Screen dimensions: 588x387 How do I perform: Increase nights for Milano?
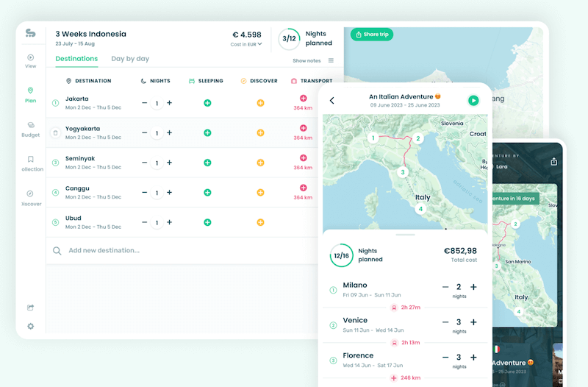point(473,287)
